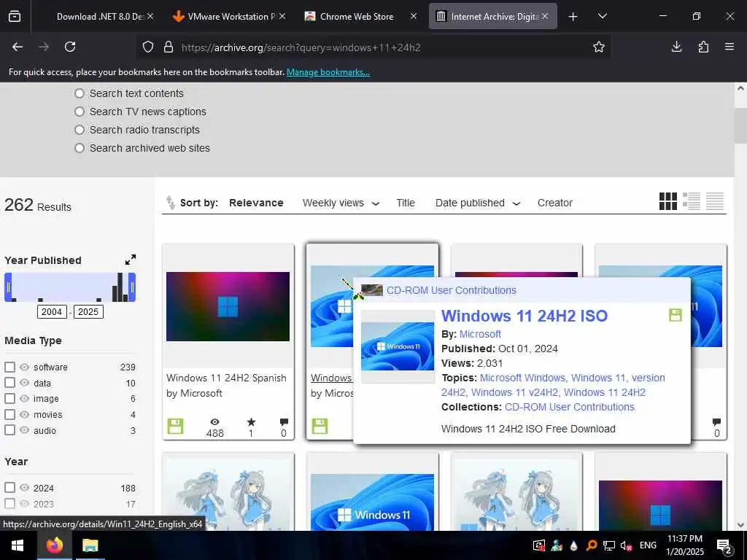Check the image media type filter

click(x=9, y=399)
